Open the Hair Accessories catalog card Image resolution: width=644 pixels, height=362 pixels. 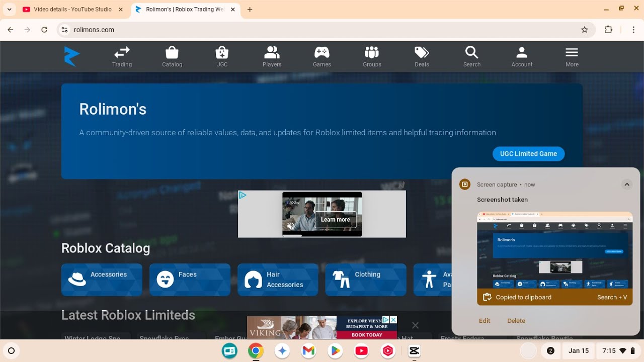coord(278,280)
